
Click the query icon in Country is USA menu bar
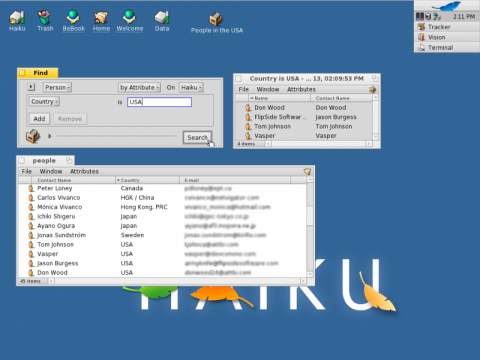pyautogui.click(x=372, y=89)
